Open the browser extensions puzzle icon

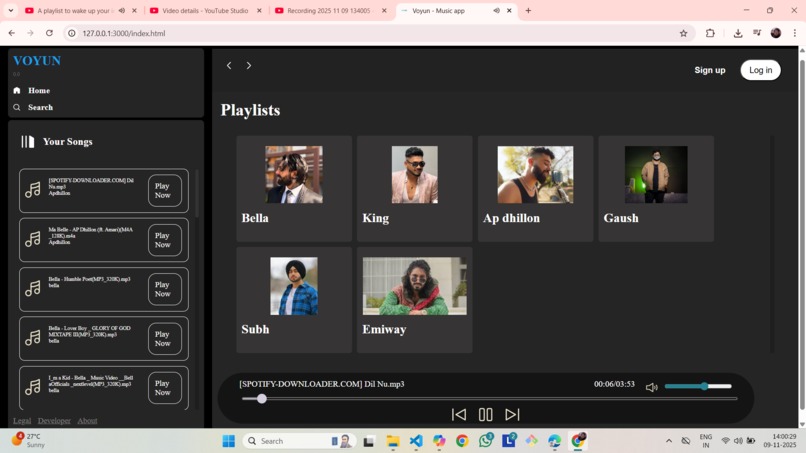pyautogui.click(x=710, y=33)
